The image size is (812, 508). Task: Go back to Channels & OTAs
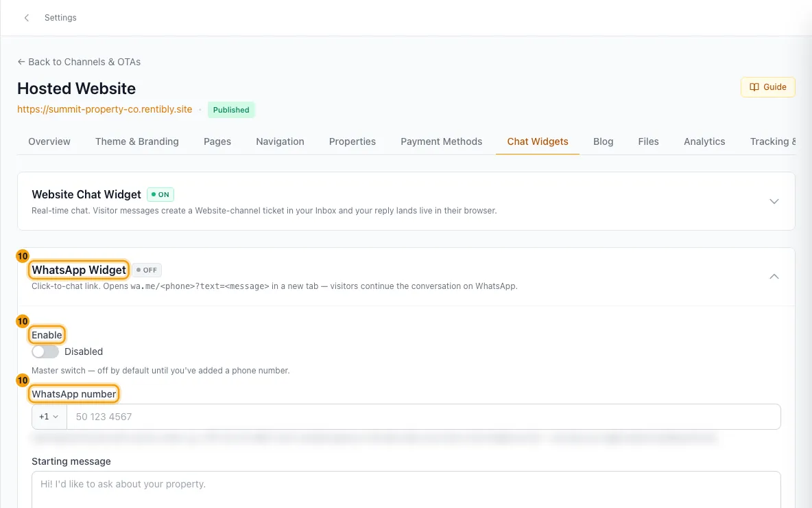click(x=79, y=62)
